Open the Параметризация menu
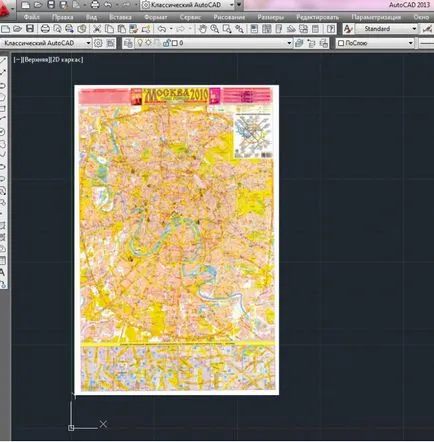 [x=376, y=17]
